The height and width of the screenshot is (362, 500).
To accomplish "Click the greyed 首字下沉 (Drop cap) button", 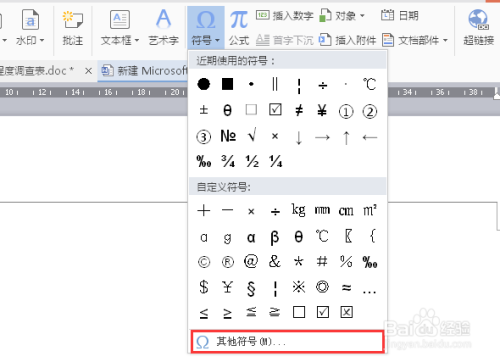I will (284, 40).
